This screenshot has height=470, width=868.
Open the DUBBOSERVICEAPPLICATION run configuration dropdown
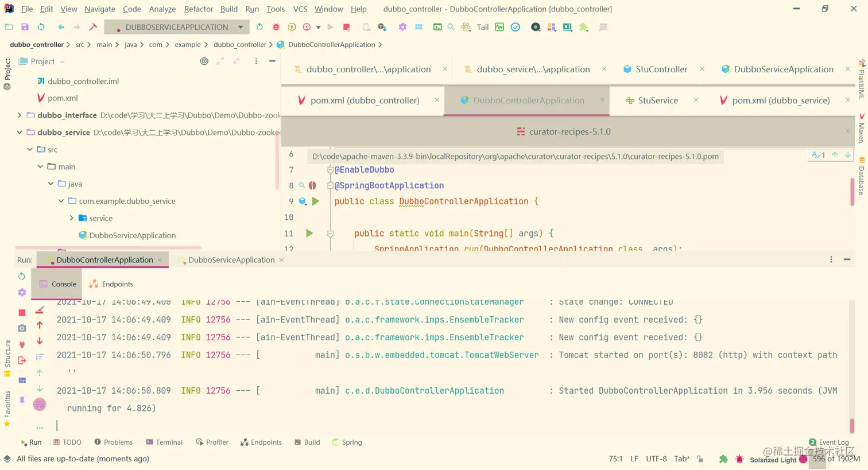click(177, 27)
